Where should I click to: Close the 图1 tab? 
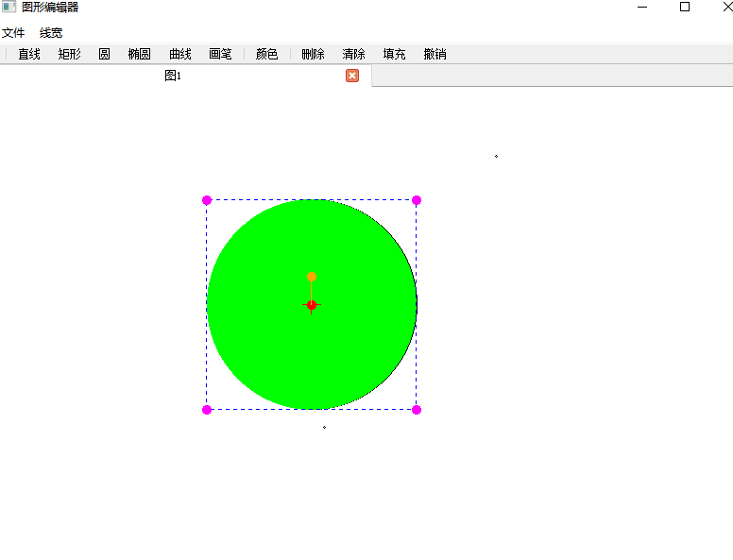pyautogui.click(x=352, y=76)
